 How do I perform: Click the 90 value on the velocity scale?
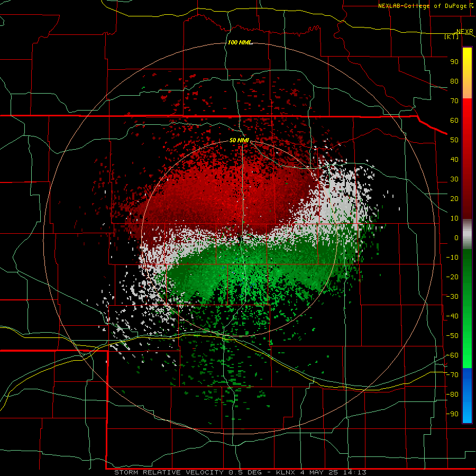click(454, 62)
